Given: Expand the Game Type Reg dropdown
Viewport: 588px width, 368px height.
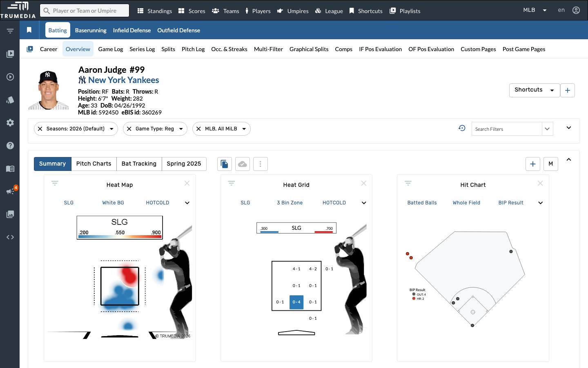Looking at the screenshot, I should 181,129.
